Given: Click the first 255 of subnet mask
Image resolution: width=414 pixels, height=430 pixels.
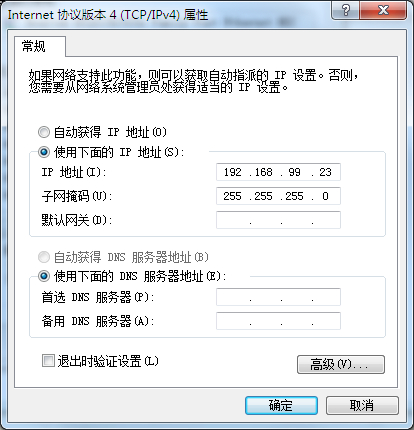Looking at the screenshot, I should pos(233,196).
